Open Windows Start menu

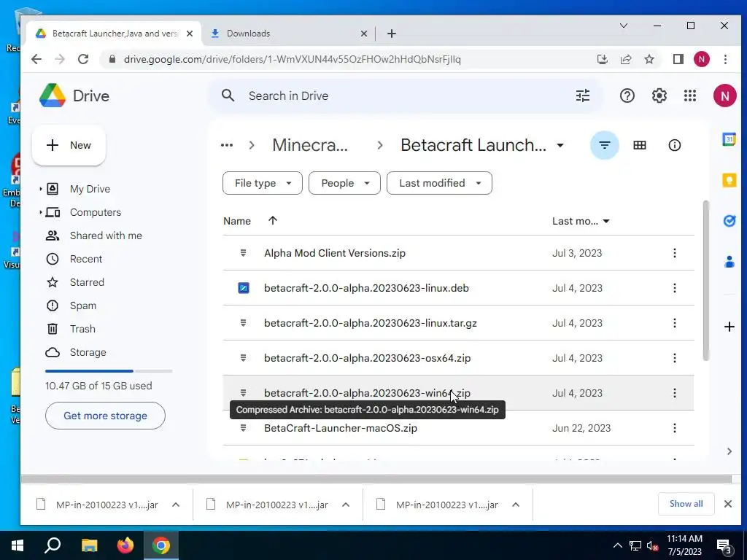18,545
